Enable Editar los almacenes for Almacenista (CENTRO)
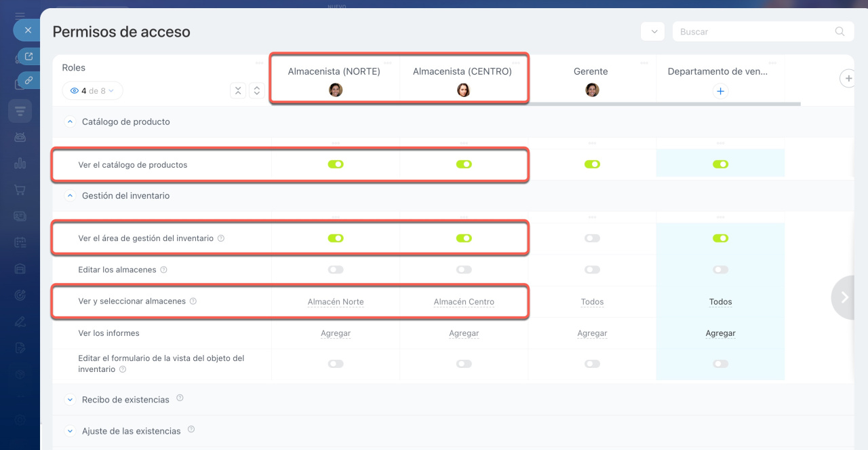Viewport: 868px width, 450px height. point(464,269)
